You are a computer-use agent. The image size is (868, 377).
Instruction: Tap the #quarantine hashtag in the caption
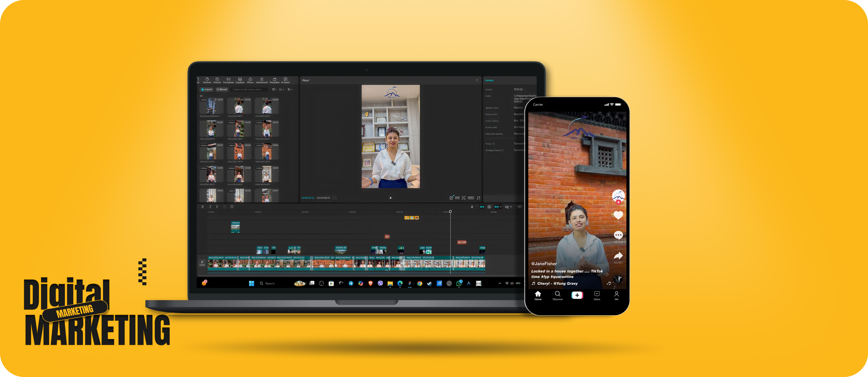coord(562,277)
